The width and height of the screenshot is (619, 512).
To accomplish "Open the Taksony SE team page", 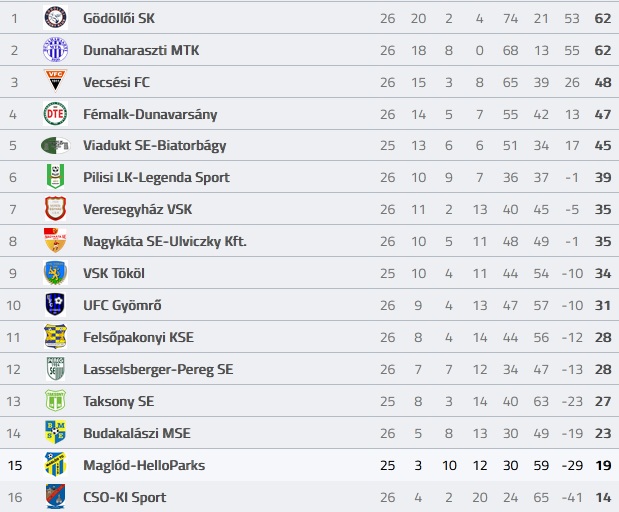I will click(x=118, y=401).
